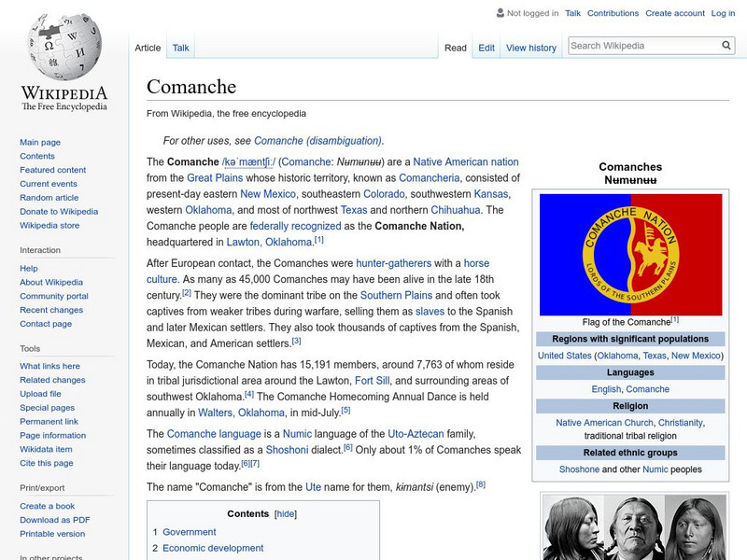Viewport: 747px width, 560px height.
Task: Open Native American Church link in infobox
Action: pos(604,423)
